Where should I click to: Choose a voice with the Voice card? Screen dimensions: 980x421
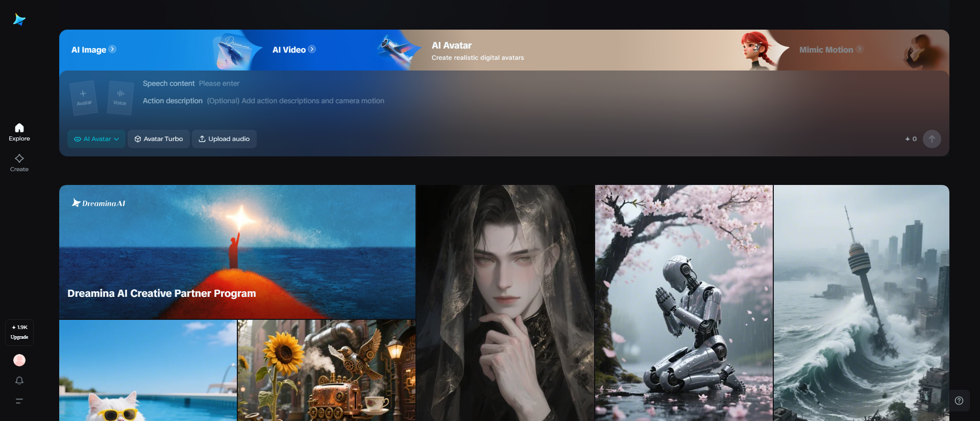coord(120,98)
